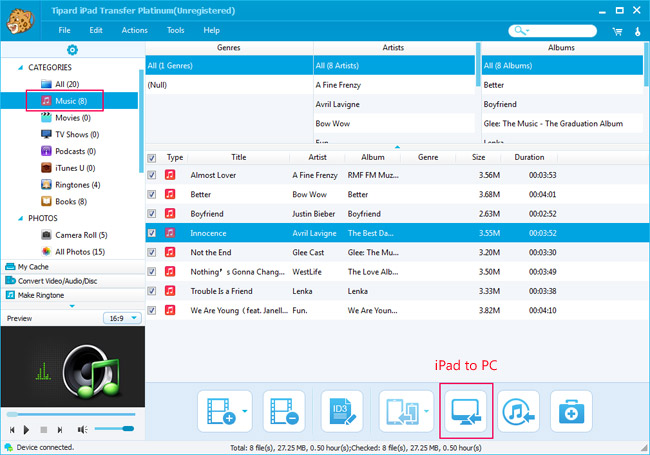Open the My Cache panel
This screenshot has height=455, width=650.
coord(73,267)
